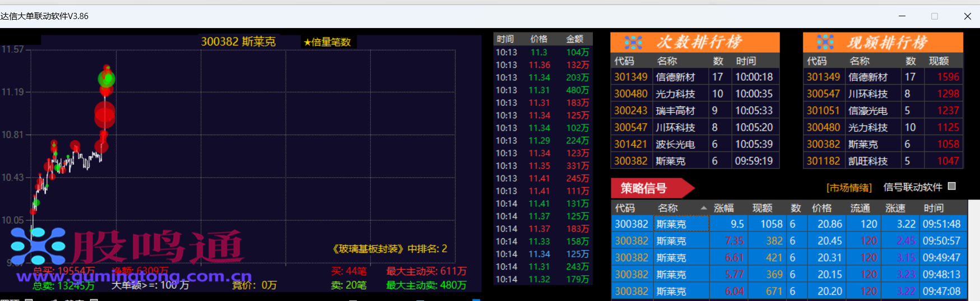Sort strategy signals by 流通 column
The height and width of the screenshot is (301, 980).
pyautogui.click(x=860, y=208)
